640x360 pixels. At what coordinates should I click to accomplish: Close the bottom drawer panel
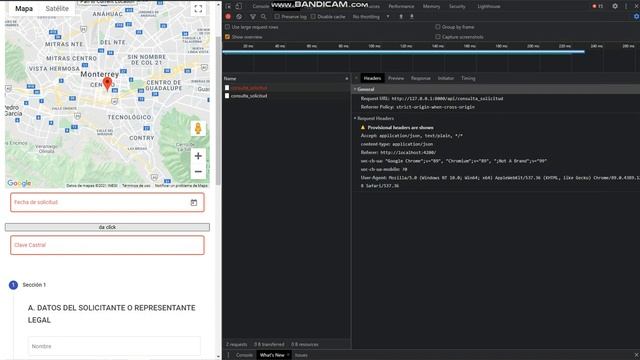click(636, 355)
